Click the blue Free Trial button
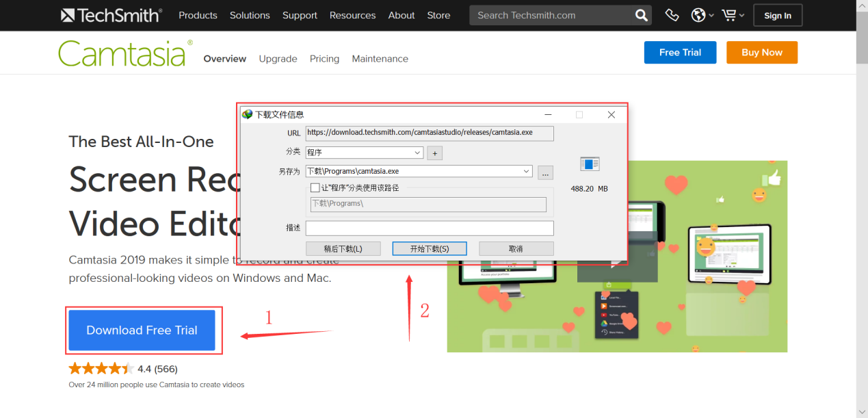The image size is (868, 418). (680, 53)
